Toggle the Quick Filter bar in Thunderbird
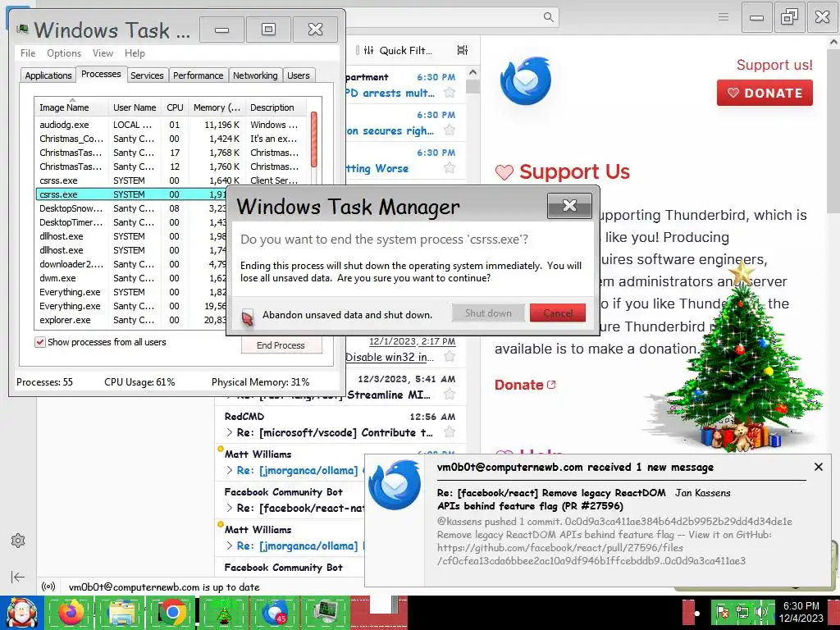Image resolution: width=840 pixels, height=630 pixels. [x=399, y=50]
